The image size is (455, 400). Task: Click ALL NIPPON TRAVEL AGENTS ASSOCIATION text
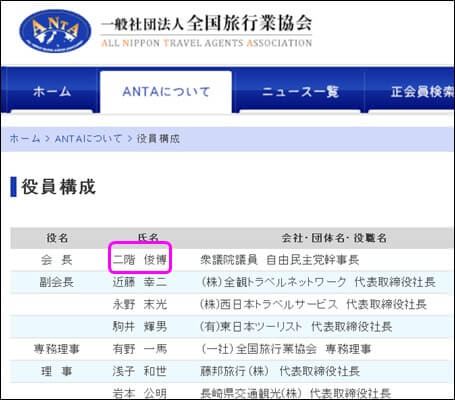206,43
